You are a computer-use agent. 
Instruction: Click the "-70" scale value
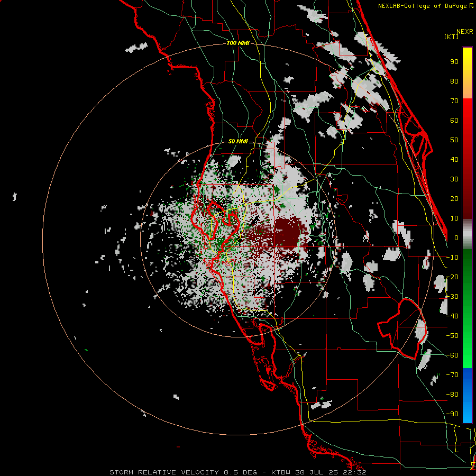click(452, 375)
